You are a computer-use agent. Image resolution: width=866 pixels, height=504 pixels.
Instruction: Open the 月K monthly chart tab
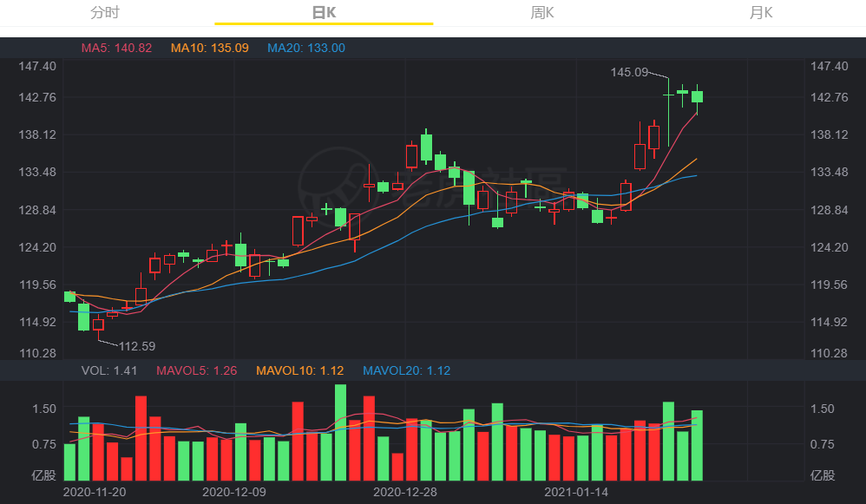coord(760,12)
